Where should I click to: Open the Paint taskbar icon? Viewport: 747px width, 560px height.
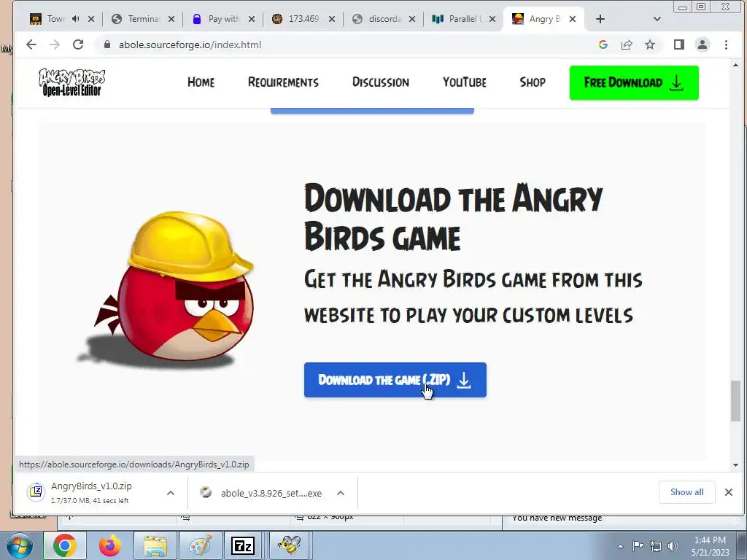coord(200,545)
